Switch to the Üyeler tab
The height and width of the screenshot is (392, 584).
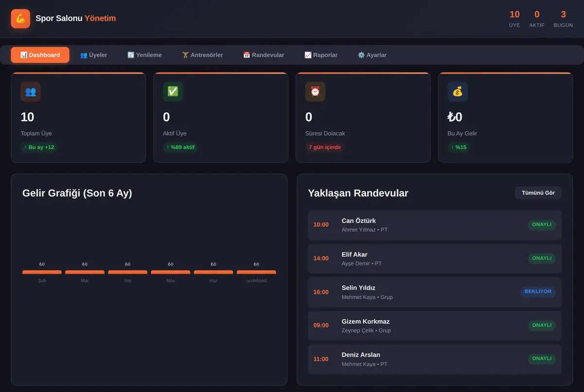(x=93, y=55)
